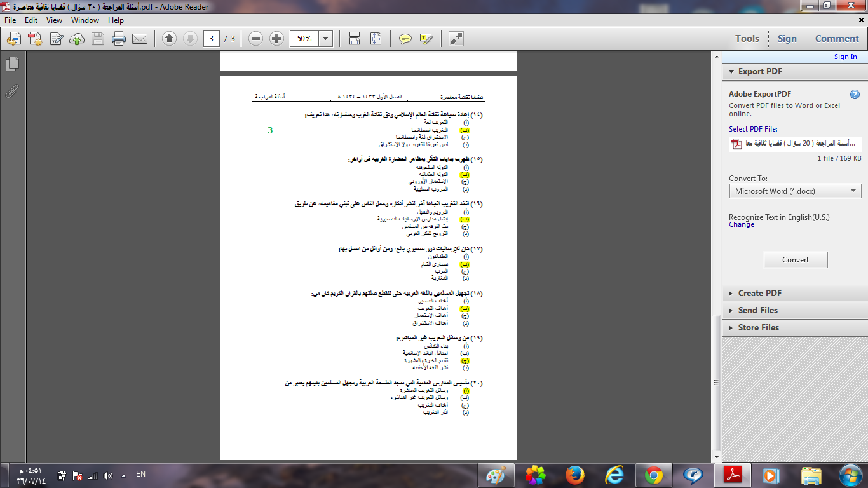The image size is (868, 488).
Task: Add a sticky note comment
Action: (405, 39)
